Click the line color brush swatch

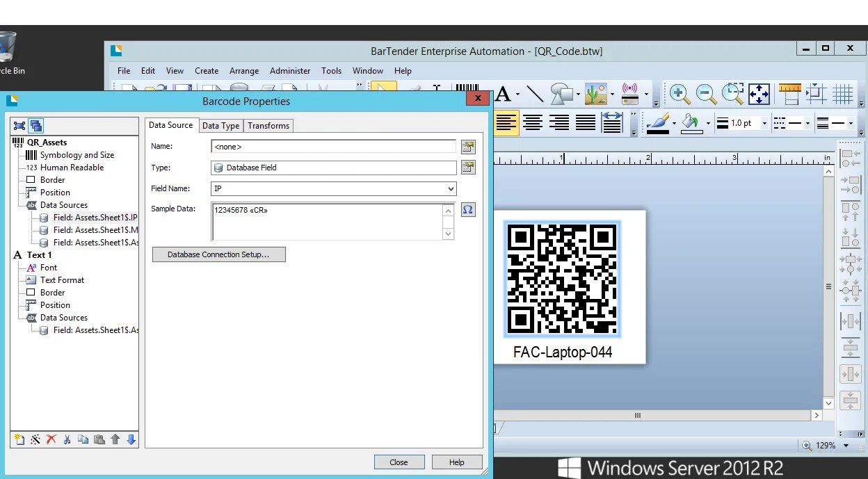pos(657,123)
